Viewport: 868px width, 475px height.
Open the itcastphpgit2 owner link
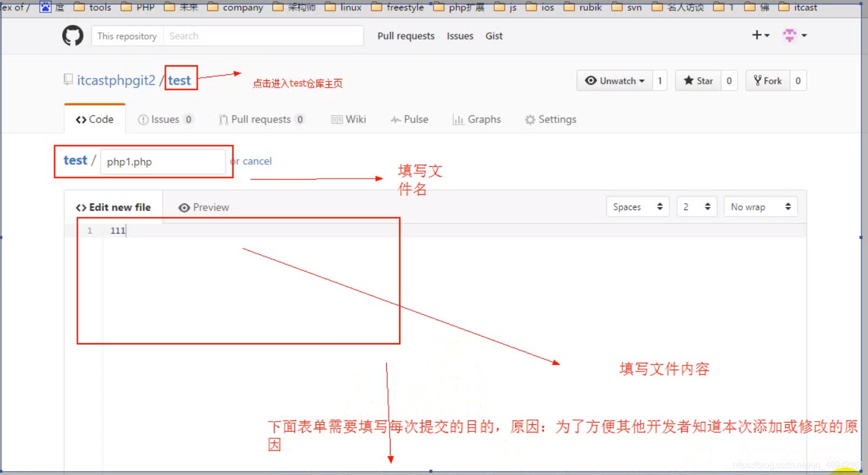click(x=116, y=80)
